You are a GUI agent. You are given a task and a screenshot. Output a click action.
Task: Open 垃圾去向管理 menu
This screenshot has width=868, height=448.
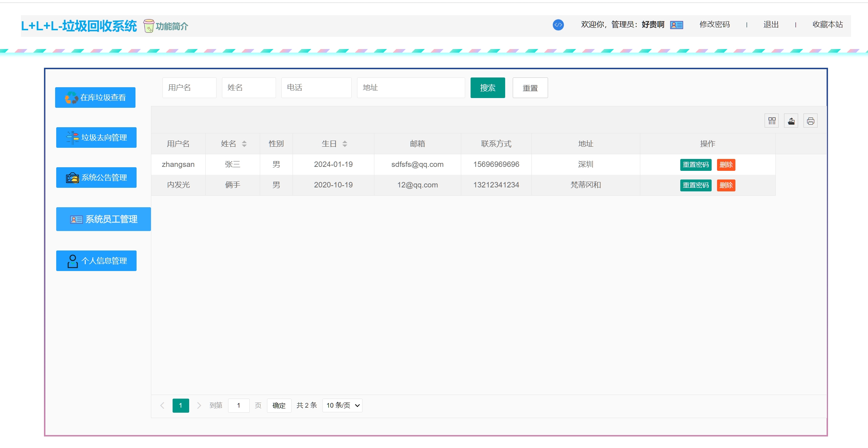[96, 137]
